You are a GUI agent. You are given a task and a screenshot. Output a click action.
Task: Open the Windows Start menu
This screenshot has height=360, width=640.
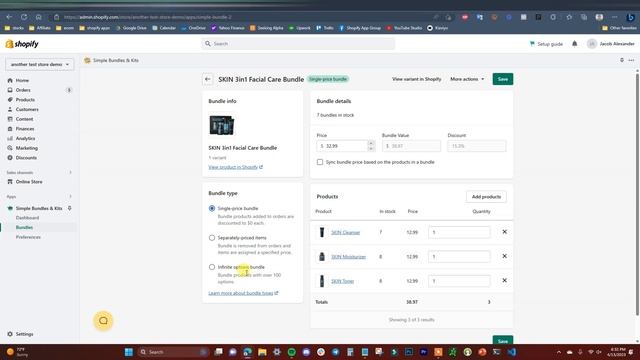point(129,352)
